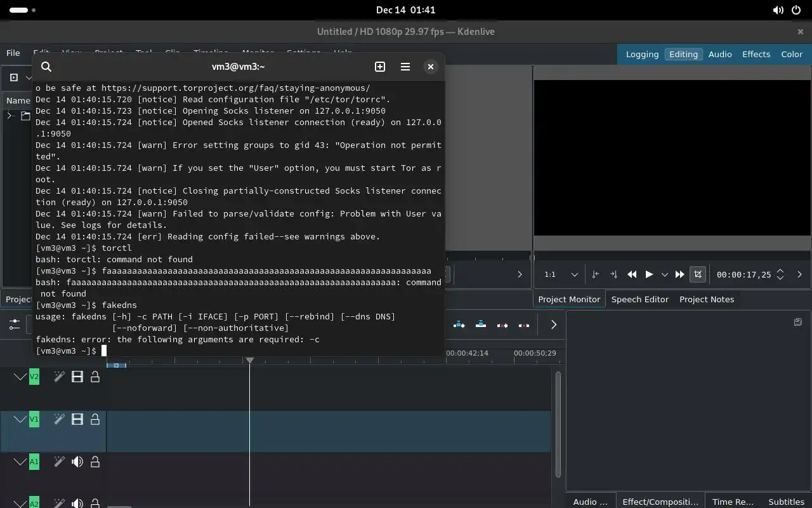Expand the clip monitor toolbar overflow chevron
The height and width of the screenshot is (508, 812).
tap(520, 274)
